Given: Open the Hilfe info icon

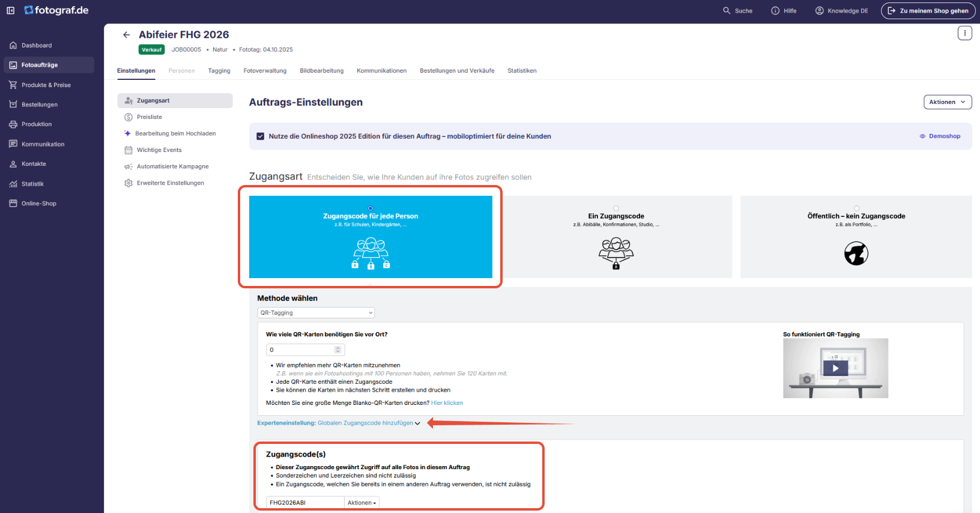Looking at the screenshot, I should 775,11.
